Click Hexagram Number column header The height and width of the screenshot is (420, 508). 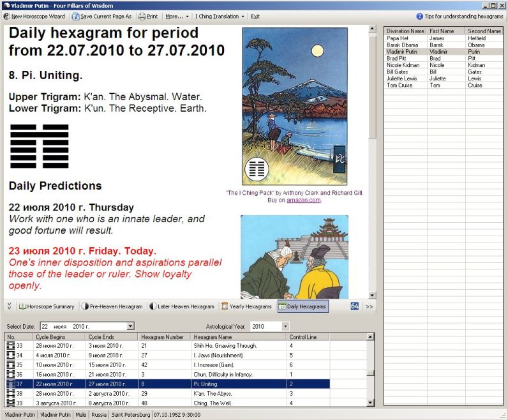point(164,337)
